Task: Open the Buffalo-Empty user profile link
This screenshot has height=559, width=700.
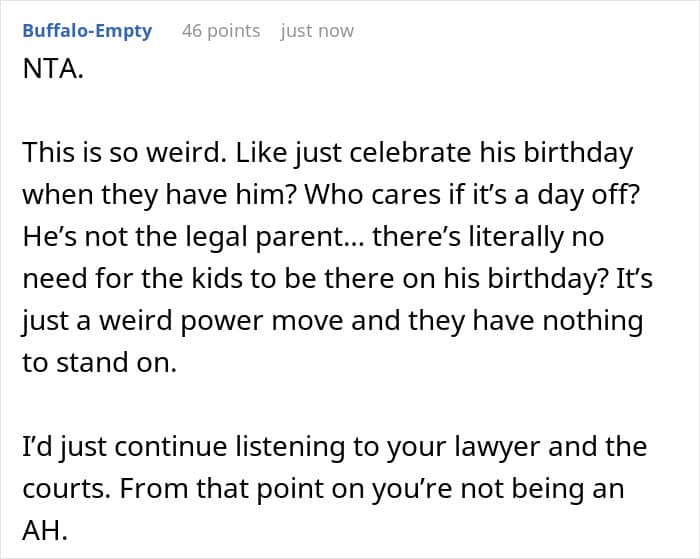Action: 87,31
